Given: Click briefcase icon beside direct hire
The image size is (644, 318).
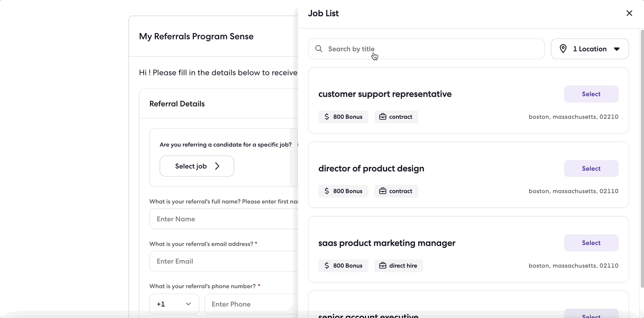Looking at the screenshot, I should [383, 266].
